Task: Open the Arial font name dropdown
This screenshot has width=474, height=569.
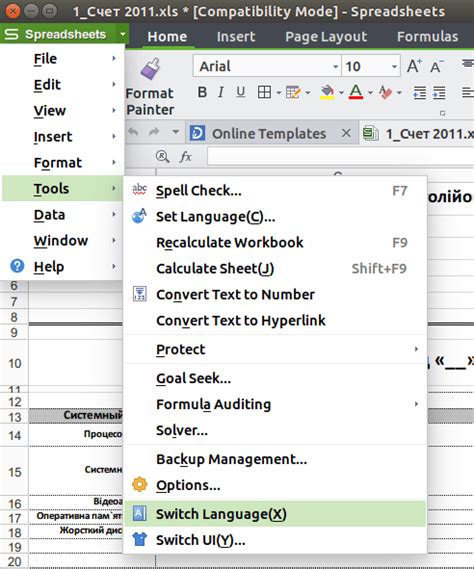Action: [336, 66]
